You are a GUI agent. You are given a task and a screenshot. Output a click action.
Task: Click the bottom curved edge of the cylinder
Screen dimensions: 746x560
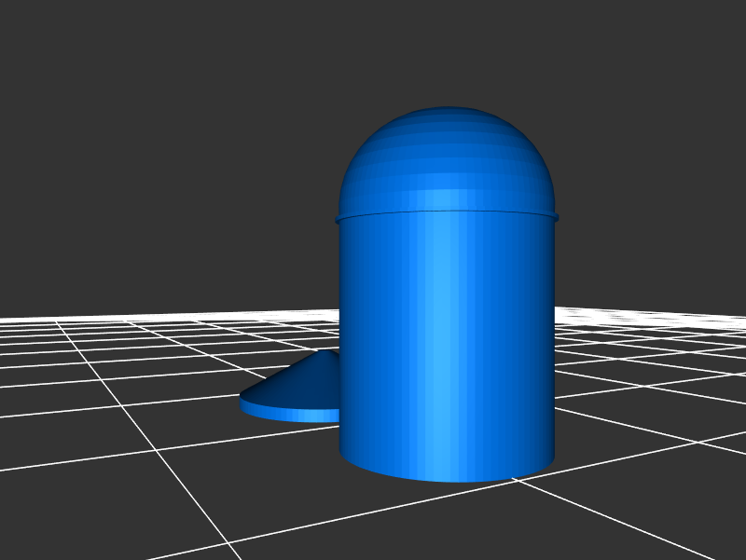(x=448, y=477)
